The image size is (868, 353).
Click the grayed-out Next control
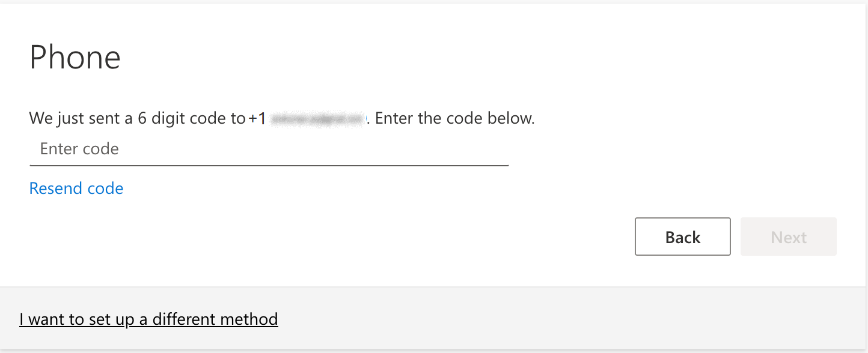click(788, 237)
